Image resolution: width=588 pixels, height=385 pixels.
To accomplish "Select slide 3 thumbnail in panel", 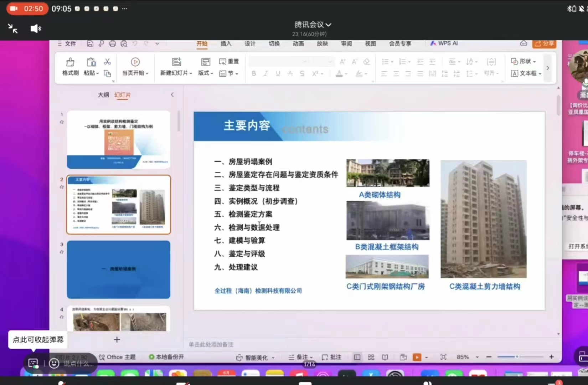I will tap(118, 269).
